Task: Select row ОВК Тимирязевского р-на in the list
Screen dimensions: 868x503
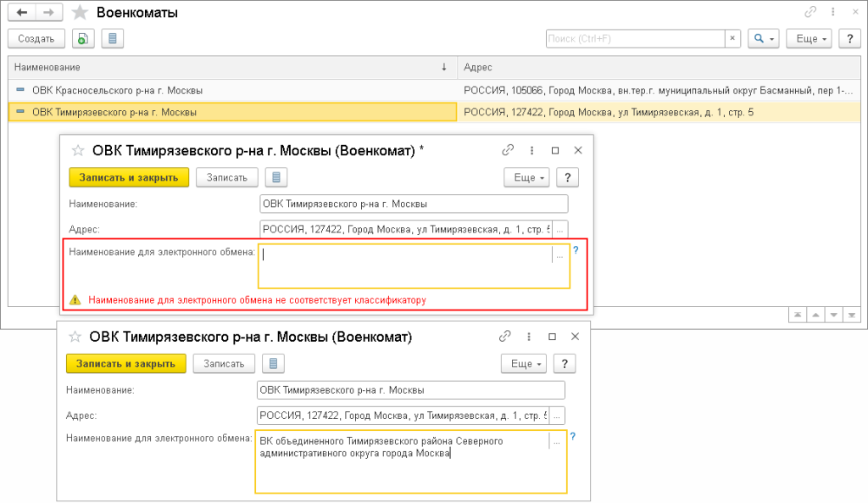Action: point(434,113)
